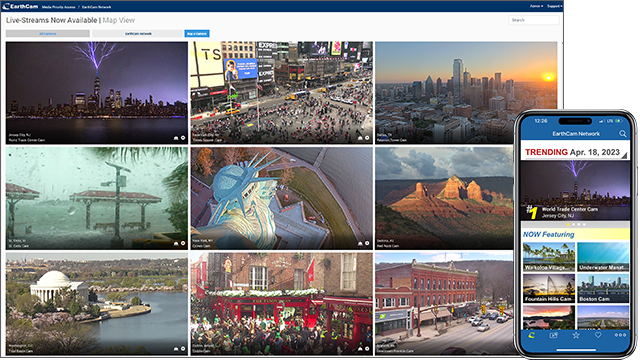Screen dimensions: 640x360
Task: Open the Admin dropdown in the top bar
Action: (536, 6)
